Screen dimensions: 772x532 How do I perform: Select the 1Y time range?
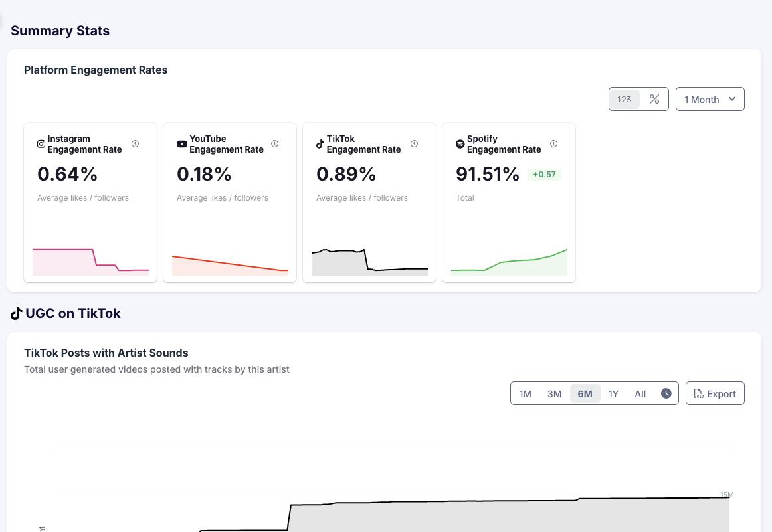pyautogui.click(x=613, y=394)
